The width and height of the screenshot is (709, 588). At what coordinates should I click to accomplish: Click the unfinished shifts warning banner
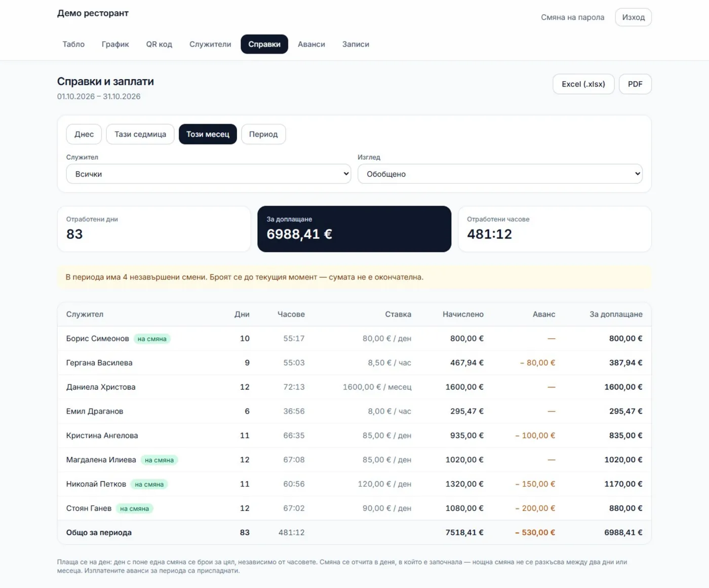pyautogui.click(x=354, y=277)
